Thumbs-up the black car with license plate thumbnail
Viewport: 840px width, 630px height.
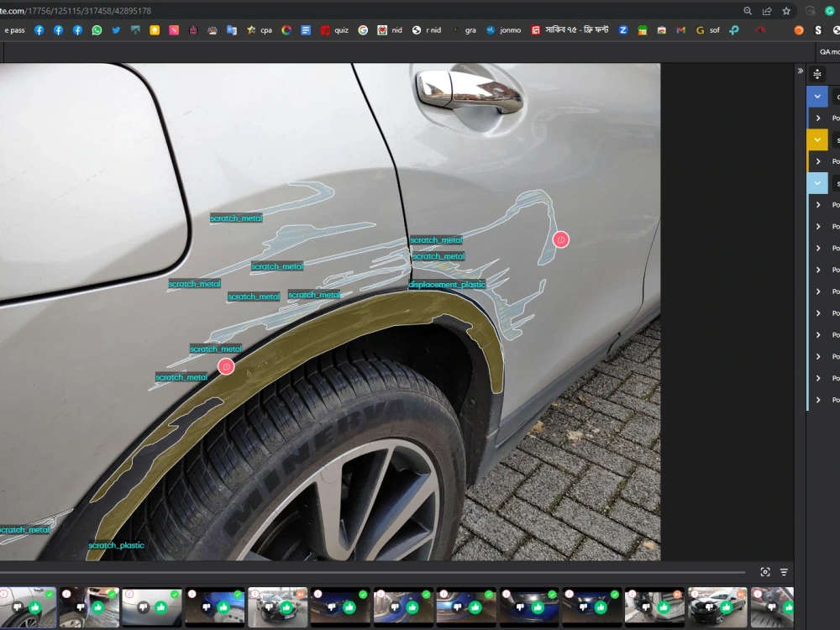pos(286,607)
